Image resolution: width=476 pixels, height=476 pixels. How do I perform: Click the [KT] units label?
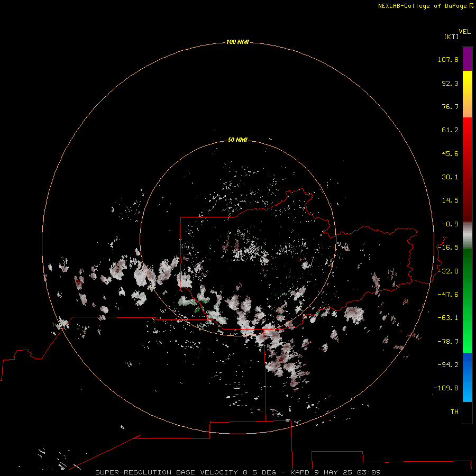point(452,36)
